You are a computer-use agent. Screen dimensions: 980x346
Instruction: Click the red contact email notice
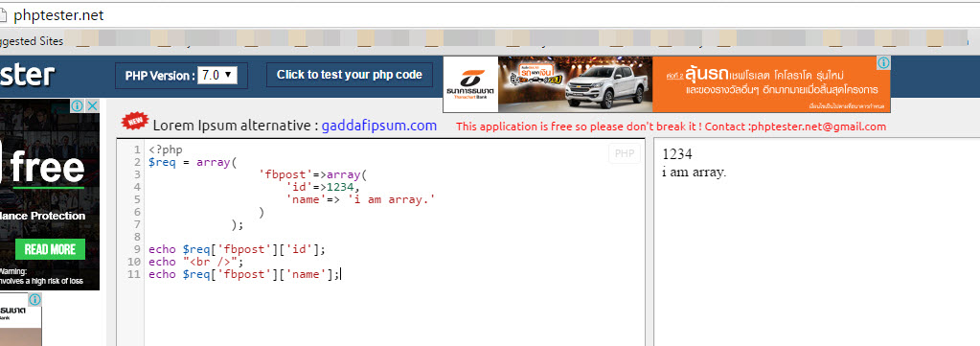pos(672,127)
